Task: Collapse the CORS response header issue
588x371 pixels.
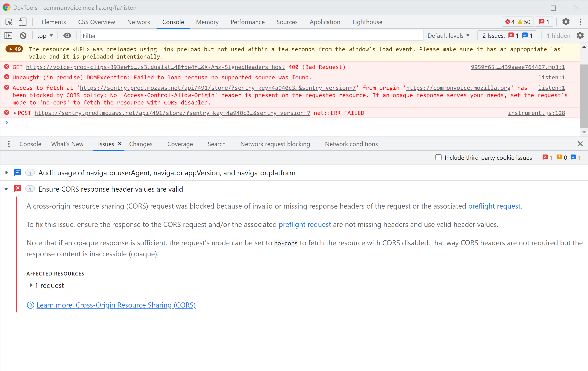Action: coord(6,189)
